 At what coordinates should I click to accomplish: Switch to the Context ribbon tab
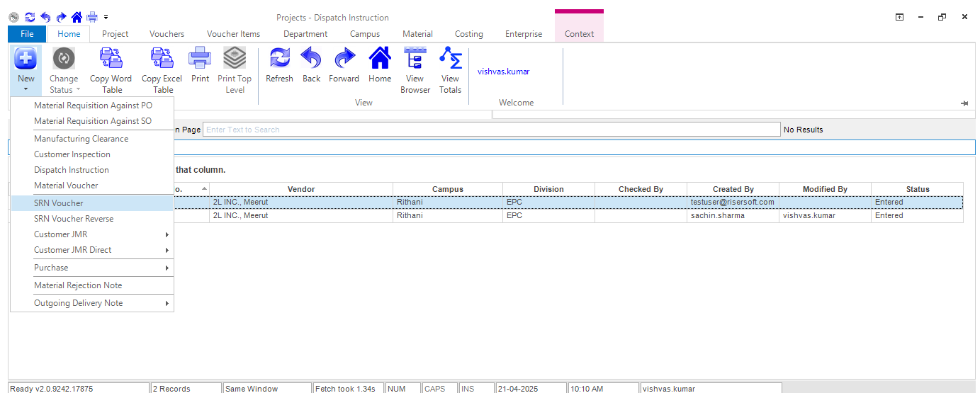[x=579, y=34]
